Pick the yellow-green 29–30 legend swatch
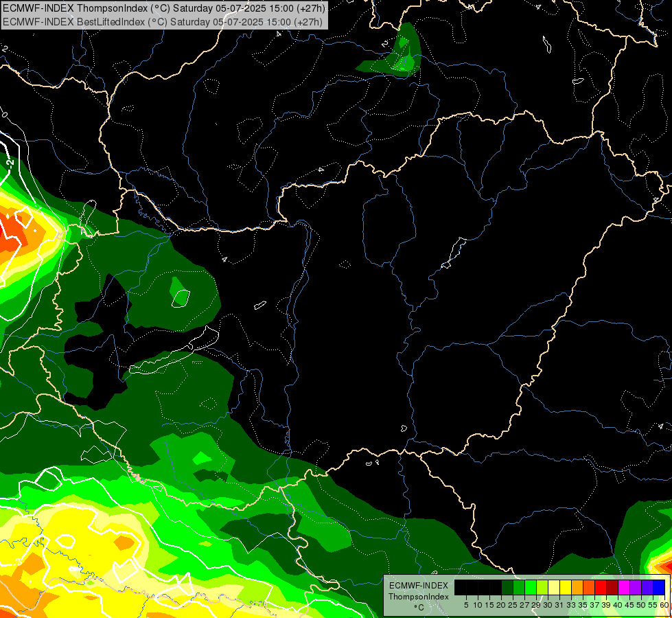 point(542,587)
